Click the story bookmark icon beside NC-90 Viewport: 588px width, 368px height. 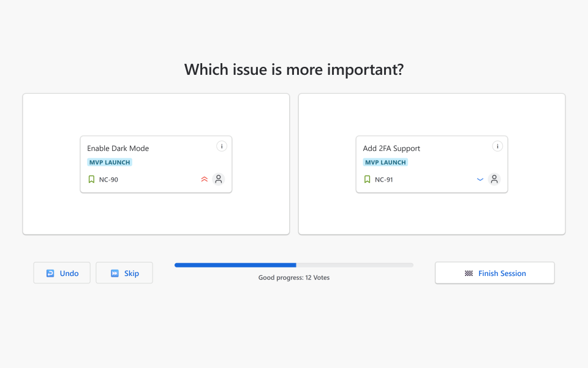coord(91,180)
